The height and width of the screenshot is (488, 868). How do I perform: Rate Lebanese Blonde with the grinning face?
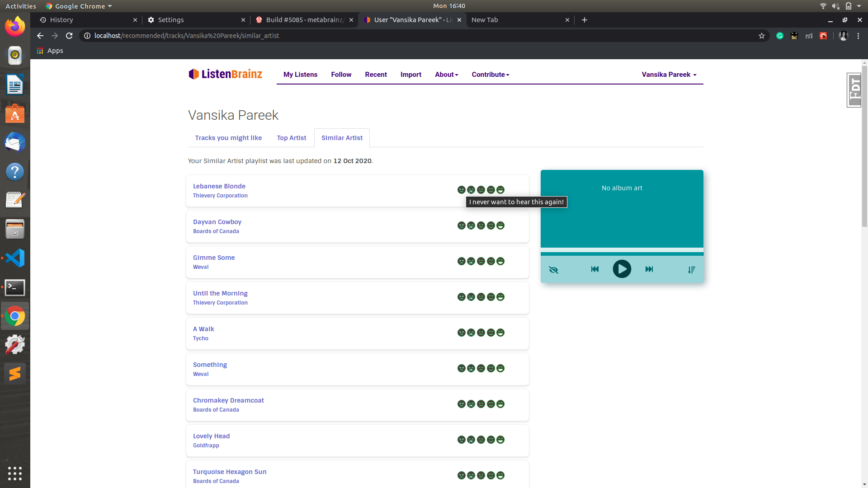pyautogui.click(x=500, y=190)
